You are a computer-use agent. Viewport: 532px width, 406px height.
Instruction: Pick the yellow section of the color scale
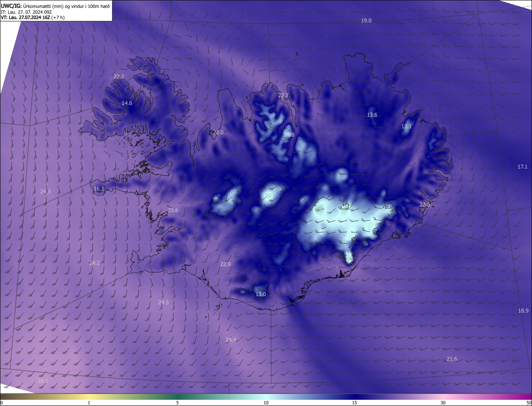[x=89, y=397]
